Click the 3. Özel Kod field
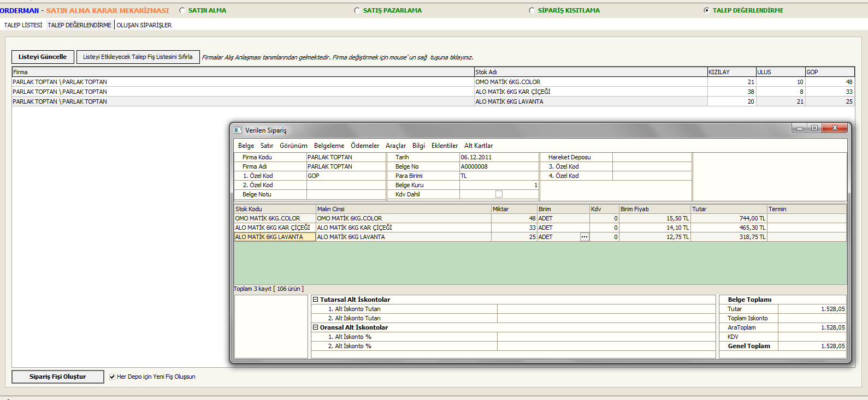The width and height of the screenshot is (868, 400). [x=652, y=166]
